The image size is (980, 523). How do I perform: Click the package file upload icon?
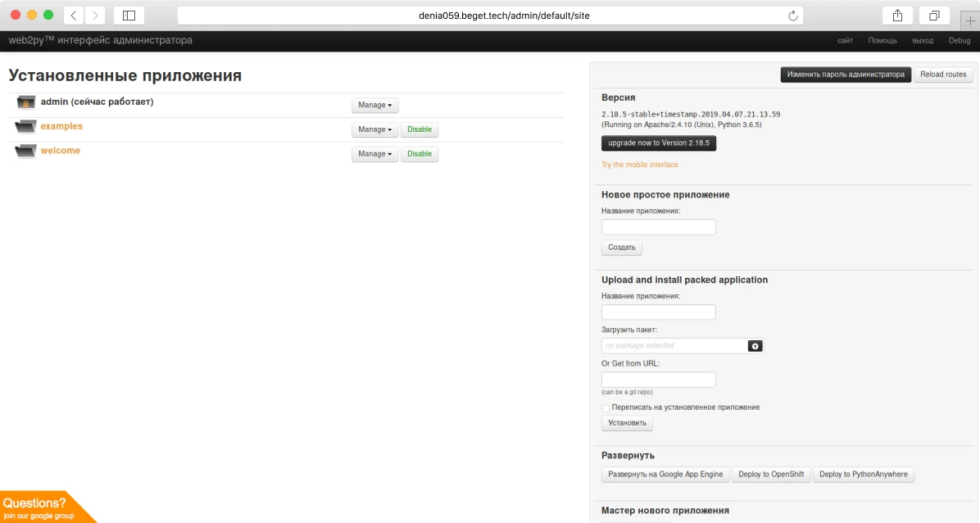[755, 346]
